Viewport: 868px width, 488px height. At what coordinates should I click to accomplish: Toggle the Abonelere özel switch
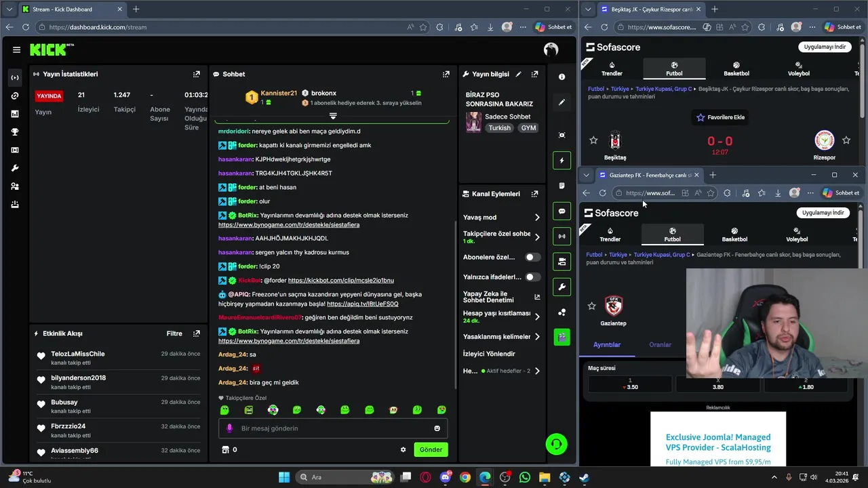[x=533, y=257]
